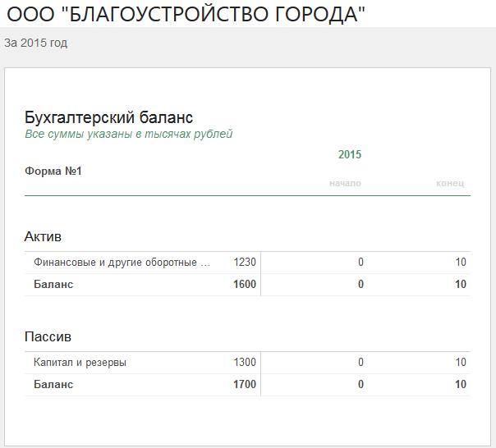The height and width of the screenshot is (448, 496).
Task: Click the note "Все суммы указаны в тысячах рублей"
Action: [x=128, y=134]
